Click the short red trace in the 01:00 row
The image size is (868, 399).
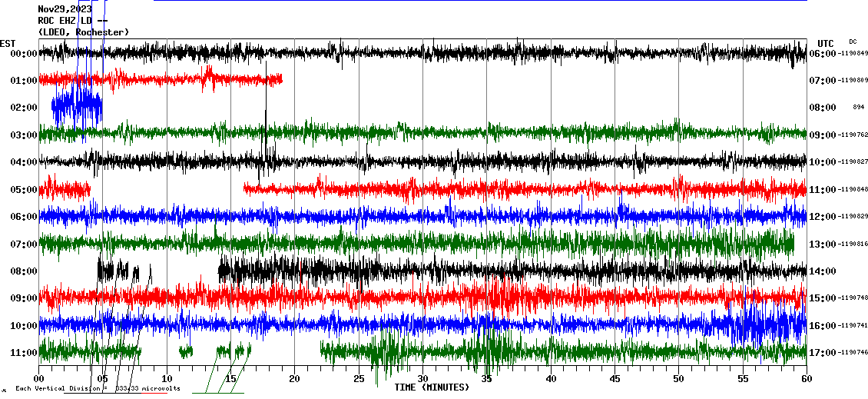pos(160,78)
